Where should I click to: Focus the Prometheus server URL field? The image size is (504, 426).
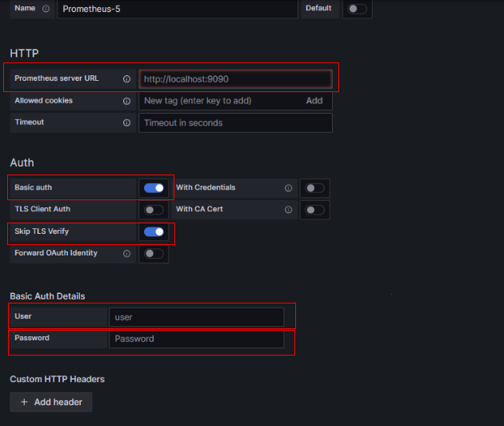click(236, 78)
